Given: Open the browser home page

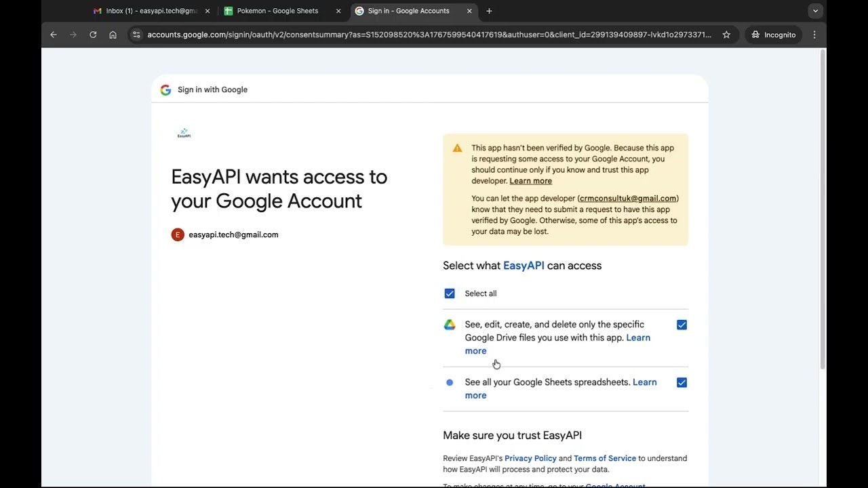Looking at the screenshot, I should tap(113, 35).
